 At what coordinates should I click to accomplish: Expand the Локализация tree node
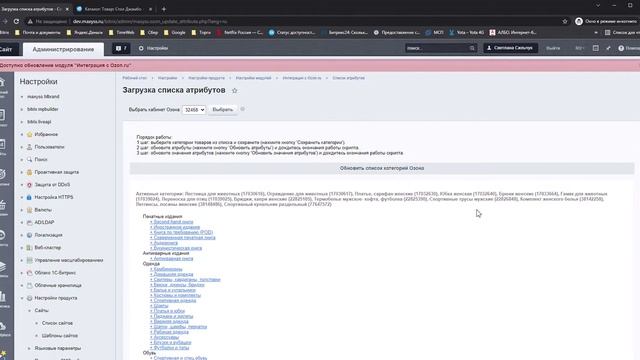point(22,235)
